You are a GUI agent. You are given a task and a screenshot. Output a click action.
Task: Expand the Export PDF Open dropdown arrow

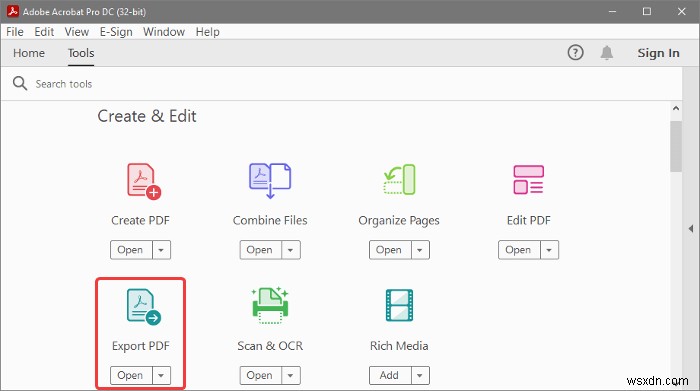[x=161, y=375]
